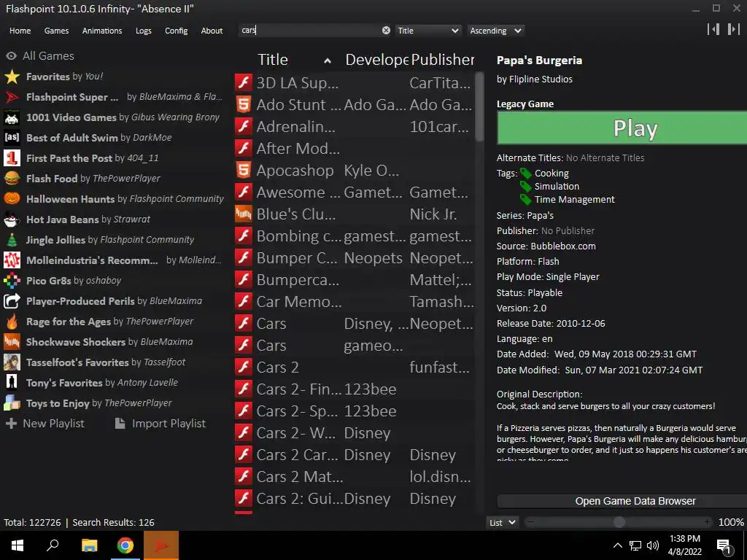This screenshot has height=560, width=747.
Task: Click the game list vertical scrollbar
Action: (479, 107)
